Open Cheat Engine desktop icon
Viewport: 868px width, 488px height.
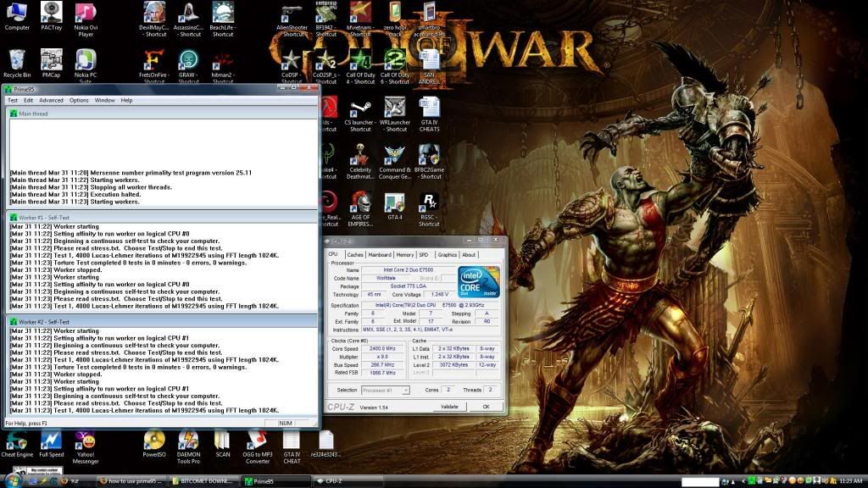(x=17, y=444)
